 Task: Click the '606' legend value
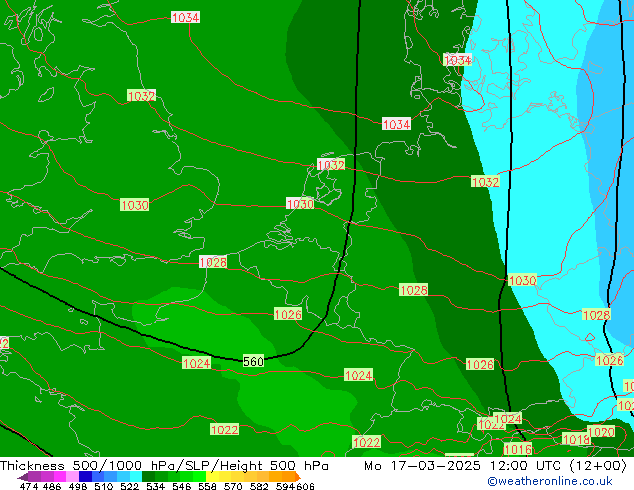coord(304,486)
